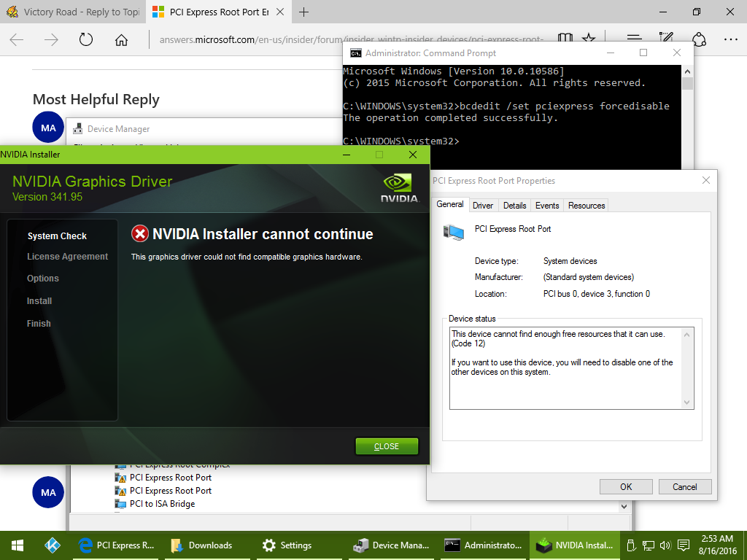Select the Resources tab
Screen dimensions: 747x560
587,206
